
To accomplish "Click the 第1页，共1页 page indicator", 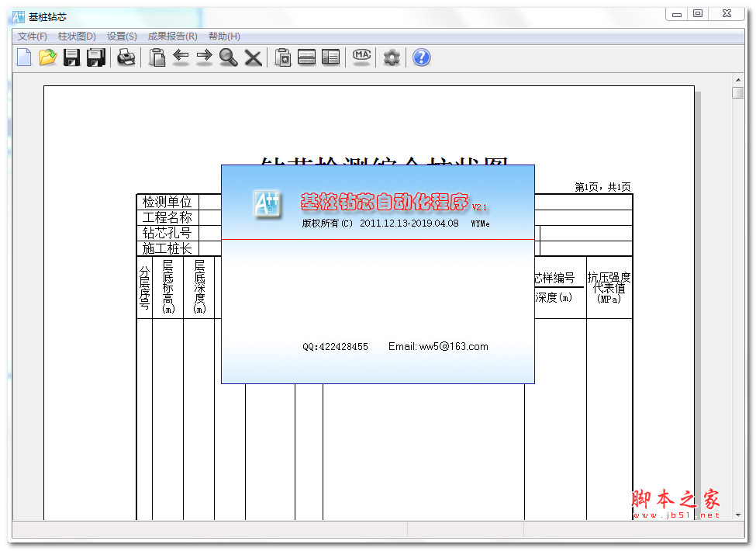I will click(x=602, y=187).
